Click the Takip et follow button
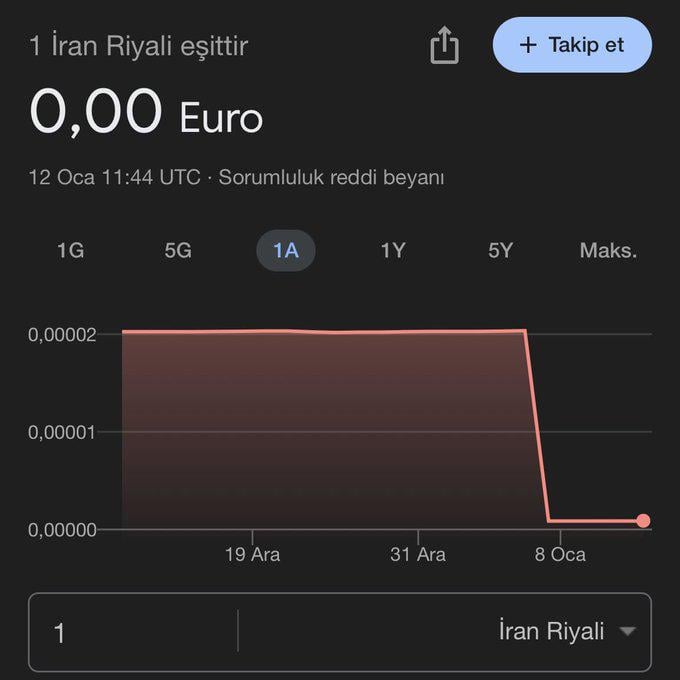Viewport: 680px width, 680px height. (572, 45)
